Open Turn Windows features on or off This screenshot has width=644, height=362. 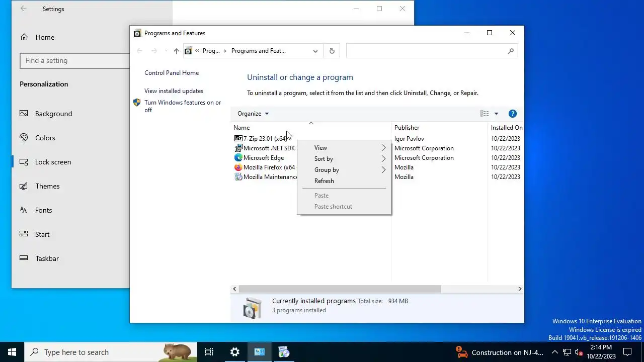(x=183, y=106)
